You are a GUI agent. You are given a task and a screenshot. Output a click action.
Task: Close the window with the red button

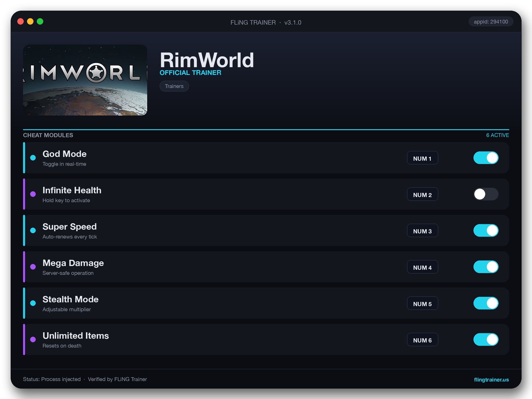point(21,22)
